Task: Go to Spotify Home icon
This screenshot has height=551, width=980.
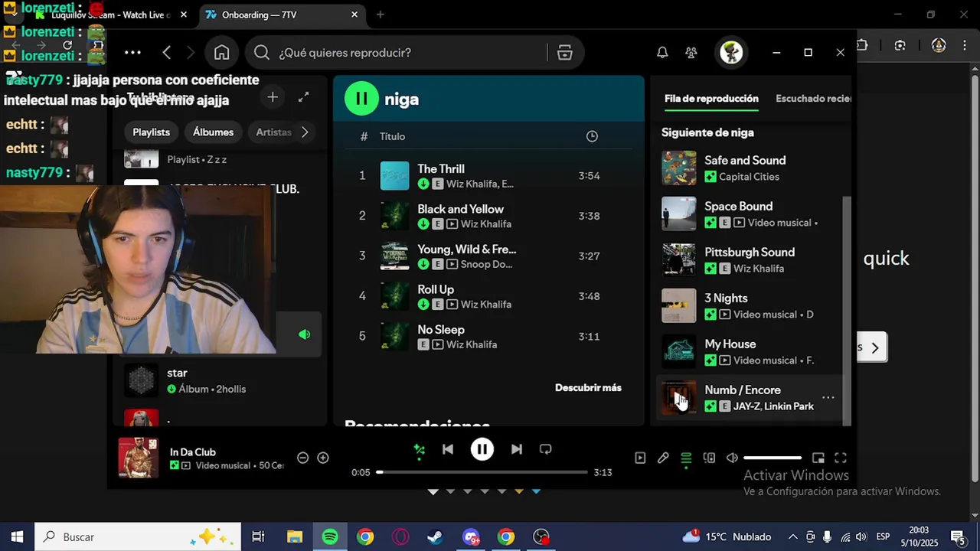Action: pyautogui.click(x=222, y=53)
